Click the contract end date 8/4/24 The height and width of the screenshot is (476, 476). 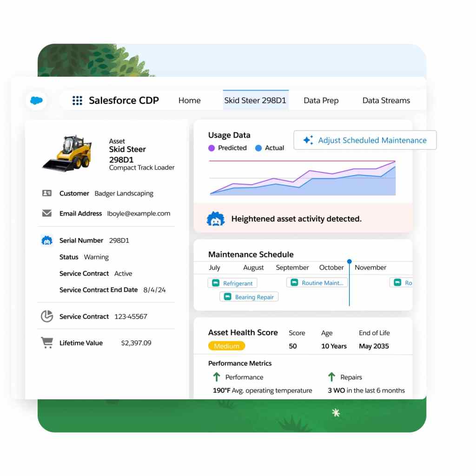pos(154,290)
